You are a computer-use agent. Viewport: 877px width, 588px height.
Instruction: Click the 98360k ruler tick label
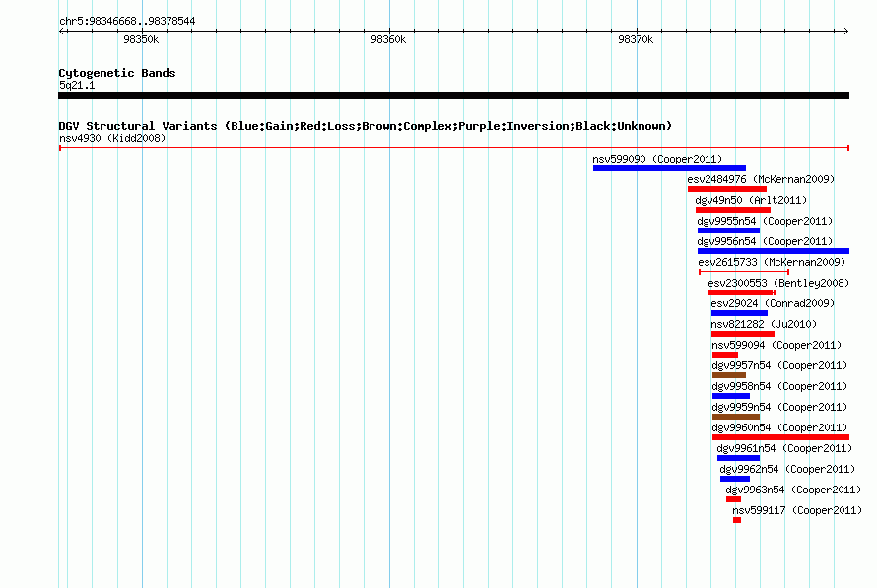click(x=388, y=39)
